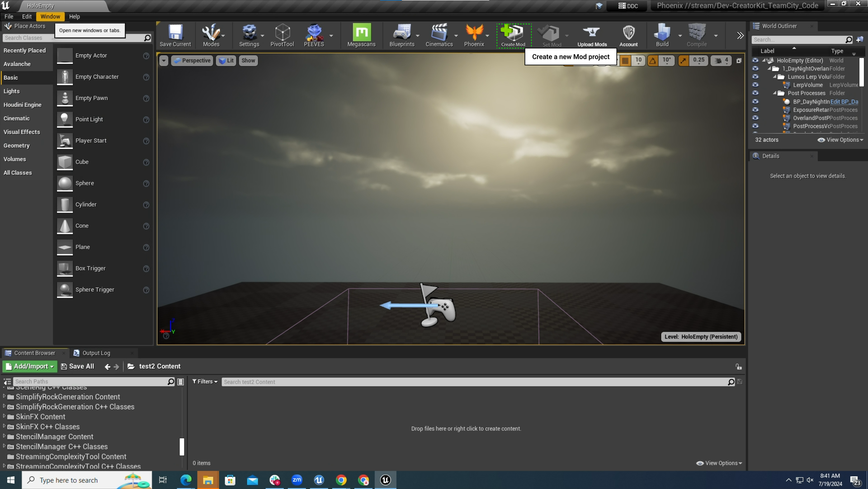Switch to the Output Log tab
The height and width of the screenshot is (489, 868).
[96, 353]
